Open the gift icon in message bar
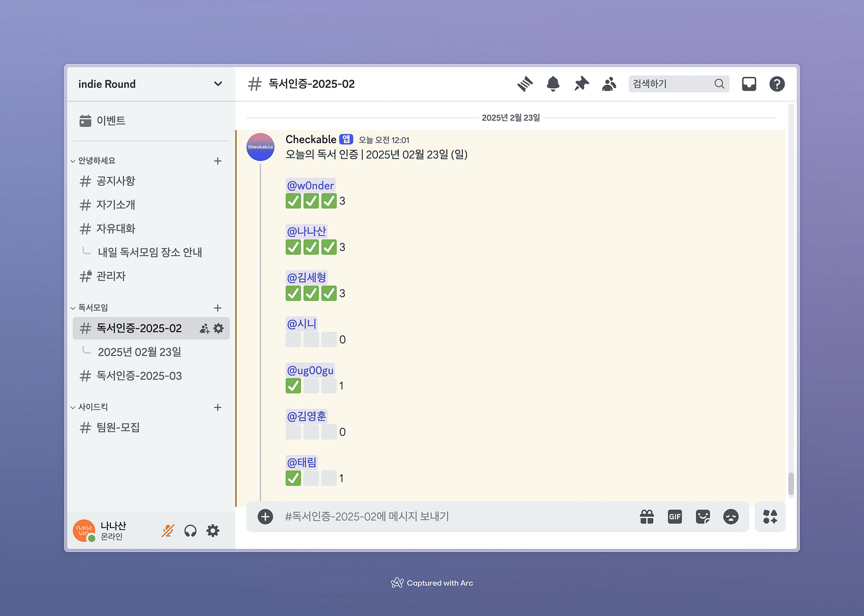 tap(647, 516)
